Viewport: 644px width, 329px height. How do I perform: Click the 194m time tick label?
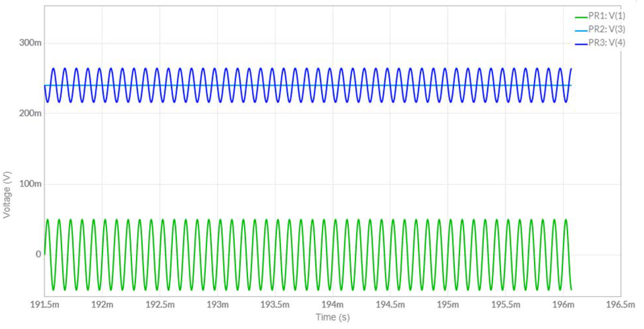333,305
